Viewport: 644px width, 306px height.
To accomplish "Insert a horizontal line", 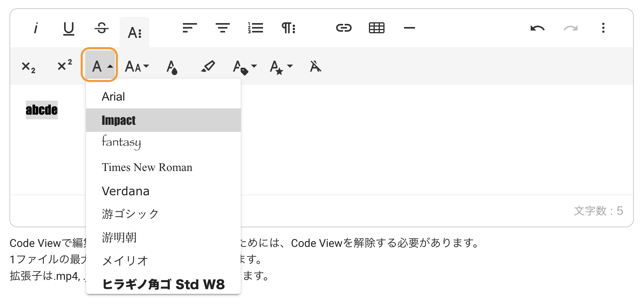I will tap(410, 28).
